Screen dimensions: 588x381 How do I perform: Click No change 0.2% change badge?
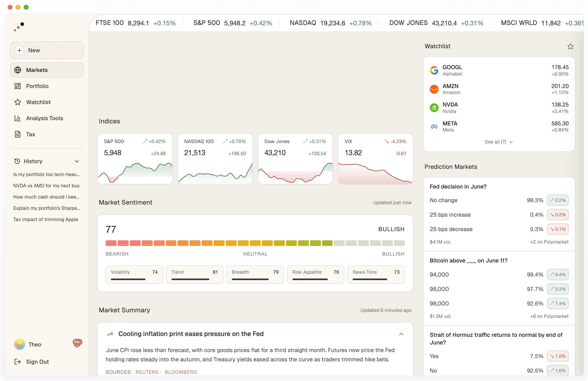click(558, 200)
